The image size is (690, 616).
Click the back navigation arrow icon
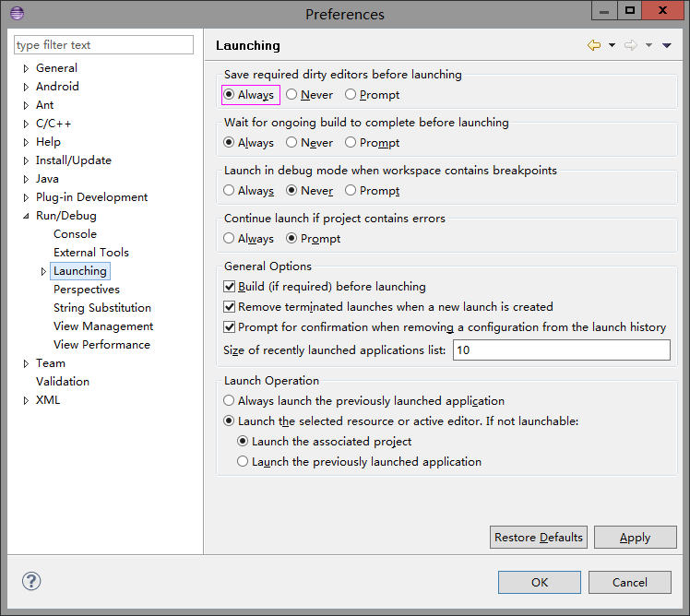pos(593,45)
